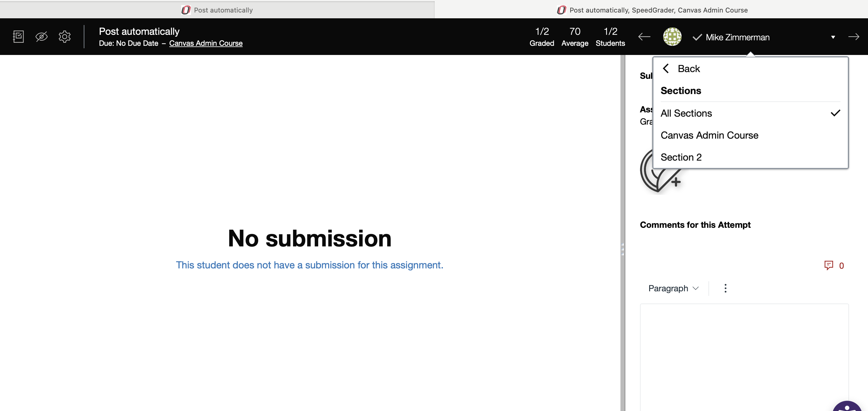The height and width of the screenshot is (411, 868).
Task: Go to the previous student arrow
Action: 644,37
